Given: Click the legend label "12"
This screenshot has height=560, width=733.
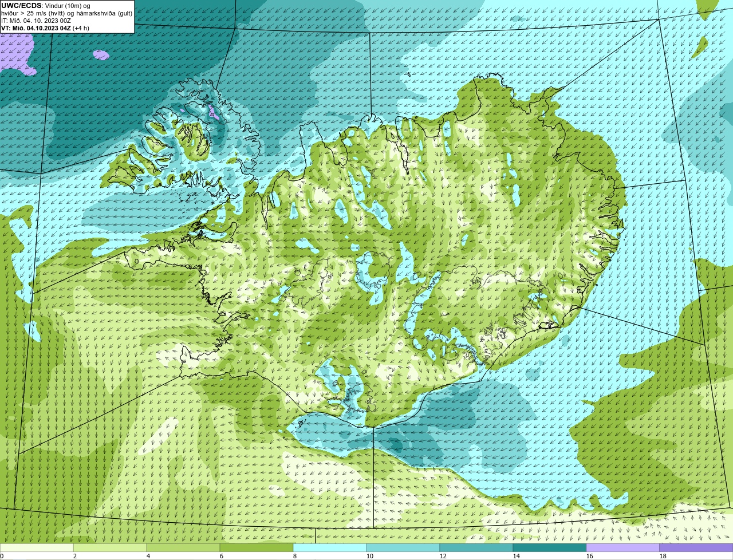Looking at the screenshot, I should click(x=443, y=556).
